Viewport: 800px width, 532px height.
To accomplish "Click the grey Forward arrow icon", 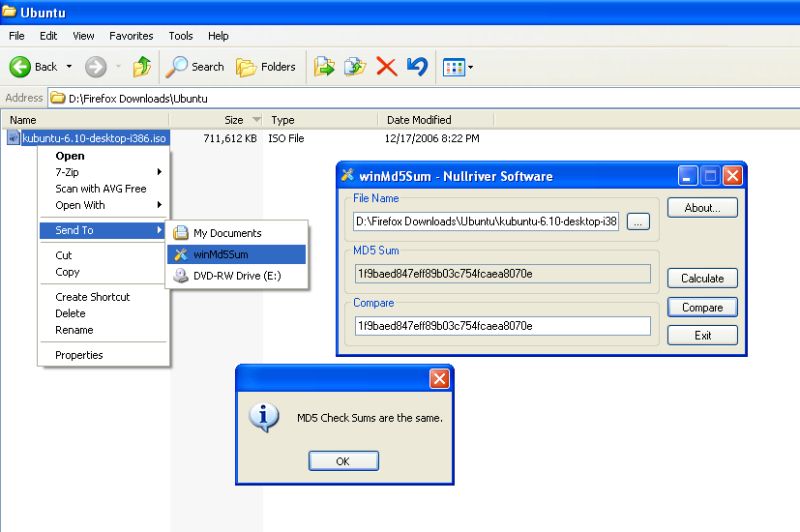I will [95, 67].
